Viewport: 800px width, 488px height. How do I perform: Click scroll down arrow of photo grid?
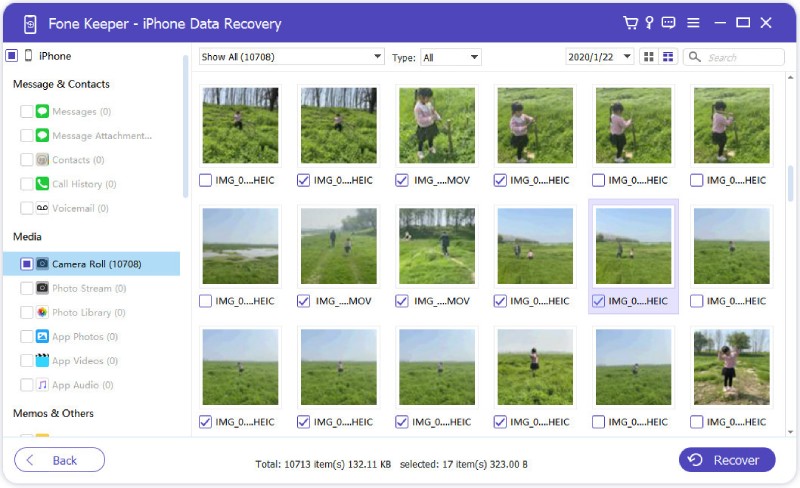pyautogui.click(x=790, y=432)
